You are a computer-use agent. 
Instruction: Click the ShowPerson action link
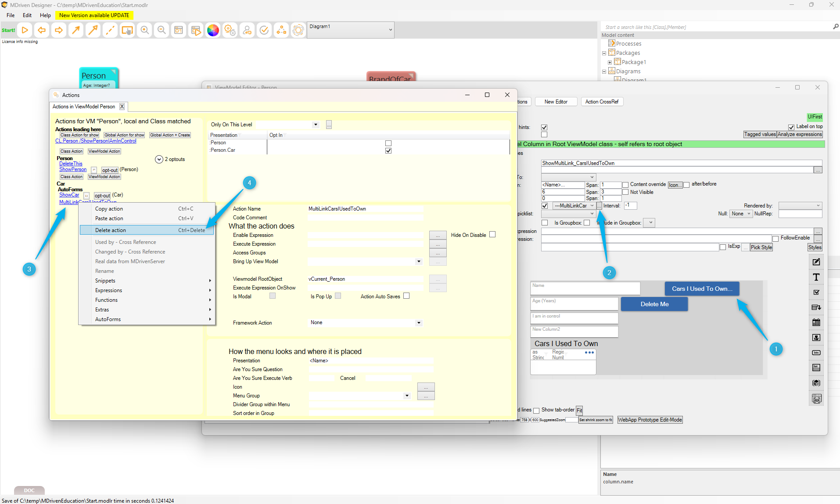pos(73,169)
